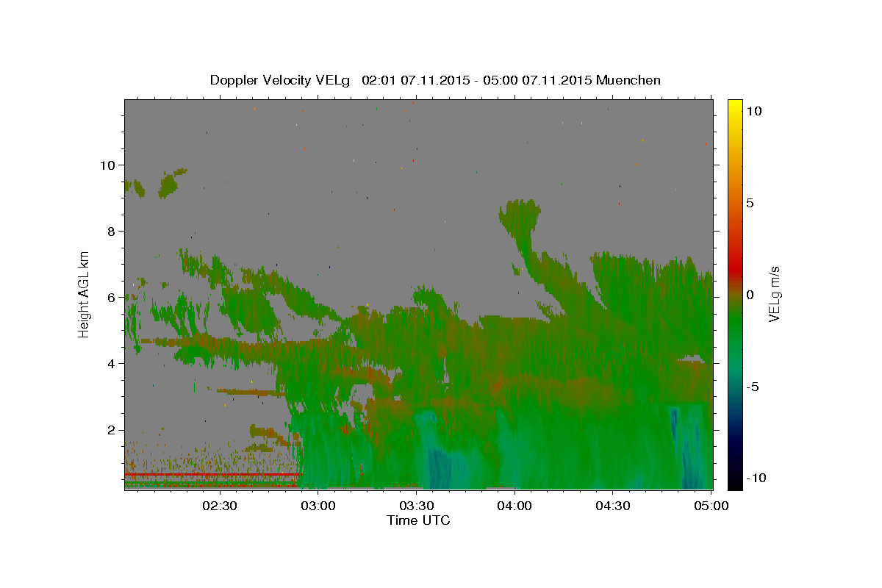Click the colorbar value -5 label
The width and height of the screenshot is (882, 588).
pyautogui.click(x=753, y=386)
